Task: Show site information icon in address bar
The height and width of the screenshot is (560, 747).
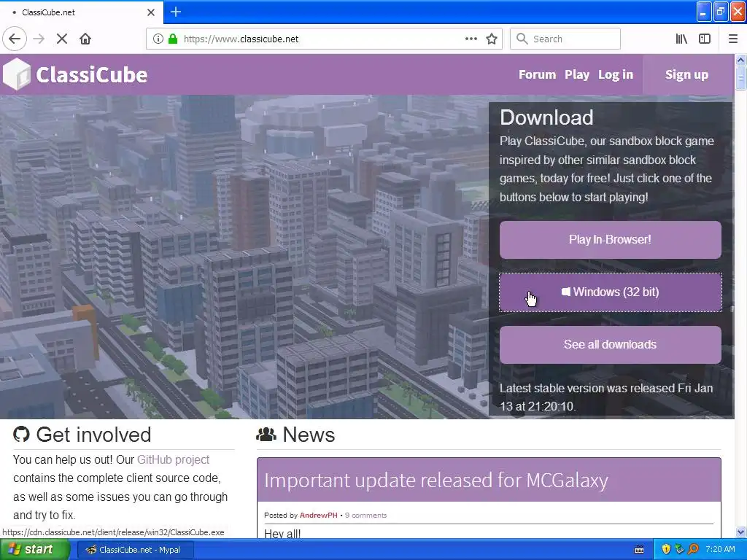Action: [x=158, y=39]
